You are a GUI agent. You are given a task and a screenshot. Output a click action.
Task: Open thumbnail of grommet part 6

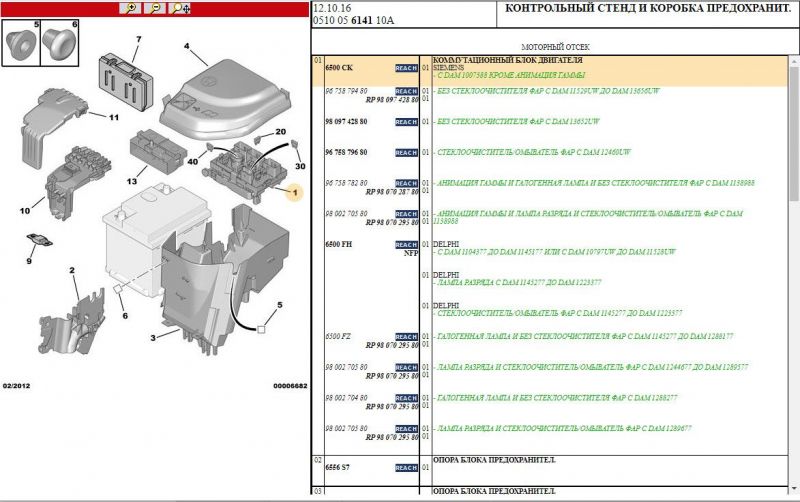point(60,42)
